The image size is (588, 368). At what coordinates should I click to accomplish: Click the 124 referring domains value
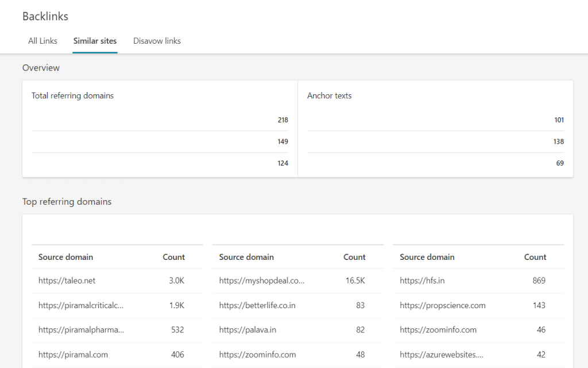pos(283,163)
